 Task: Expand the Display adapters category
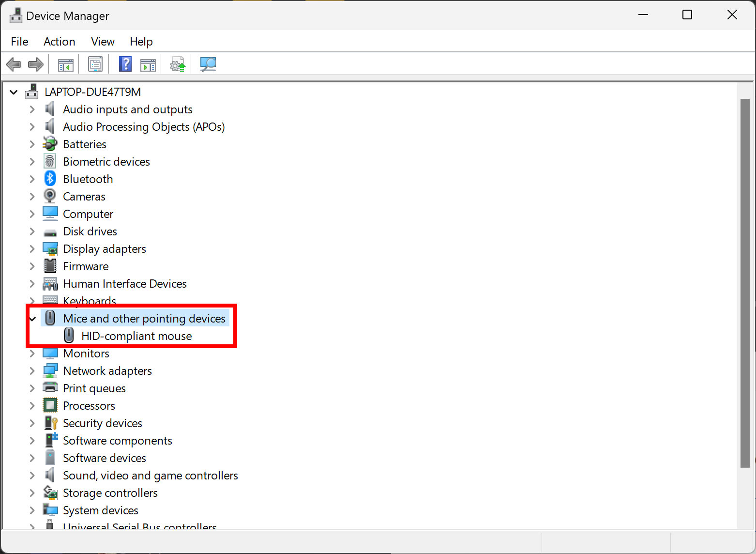[x=32, y=249]
